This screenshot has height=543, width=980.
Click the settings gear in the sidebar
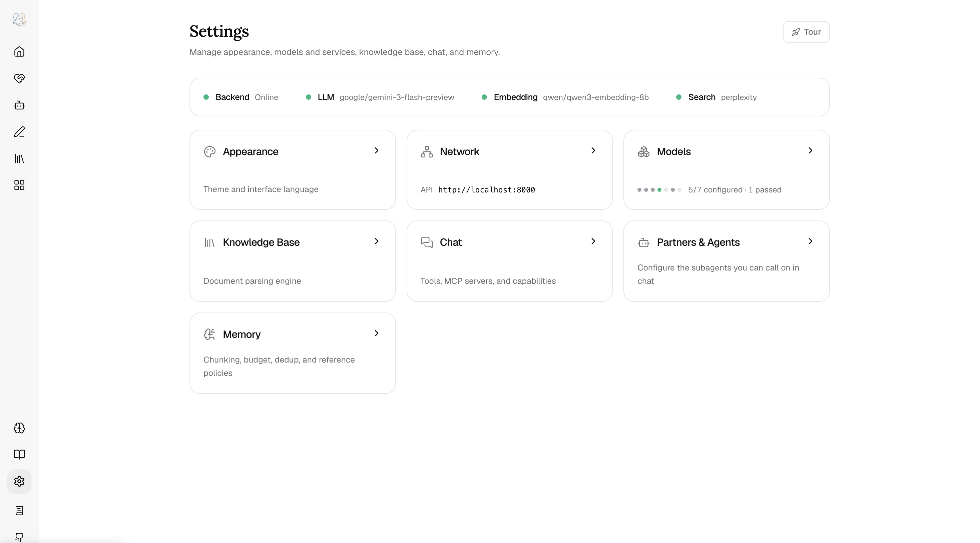tap(19, 481)
